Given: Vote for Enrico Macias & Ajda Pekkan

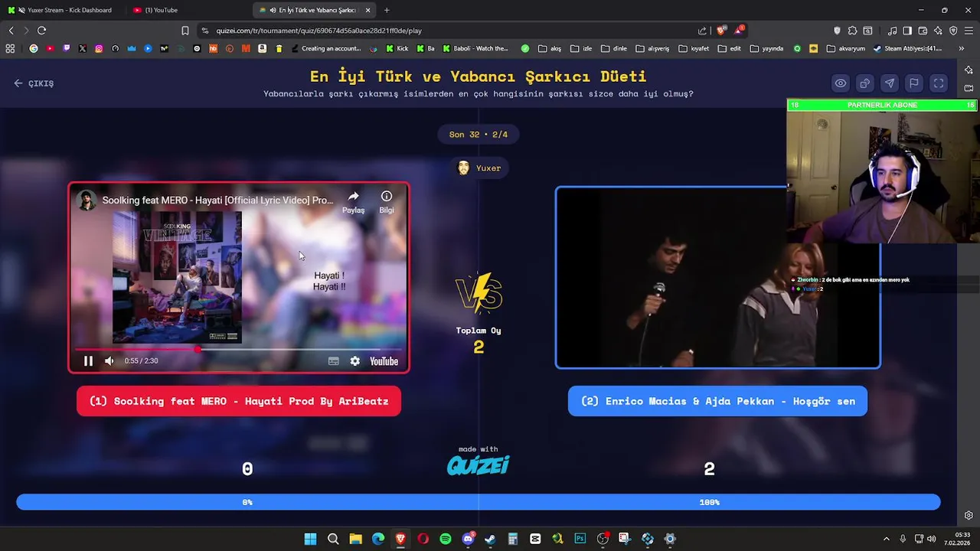Looking at the screenshot, I should click(x=717, y=401).
